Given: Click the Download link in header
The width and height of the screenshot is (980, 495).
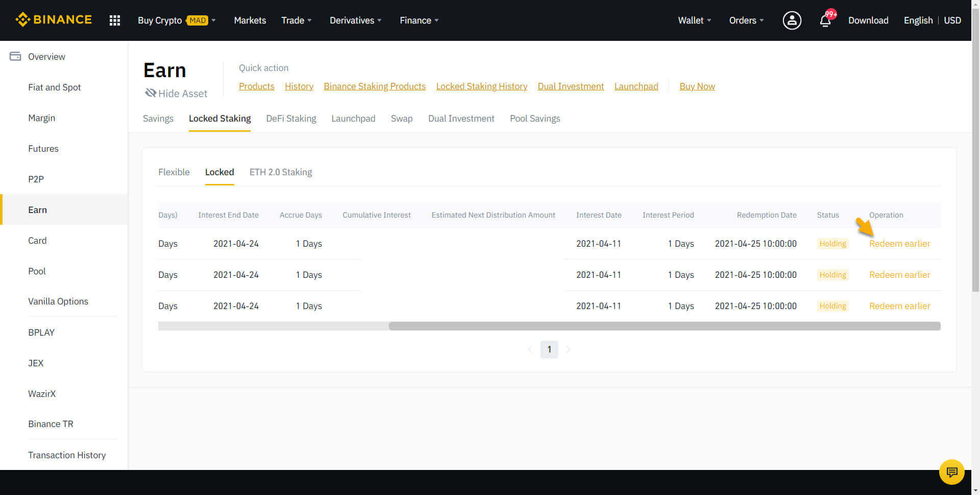Looking at the screenshot, I should (x=868, y=20).
